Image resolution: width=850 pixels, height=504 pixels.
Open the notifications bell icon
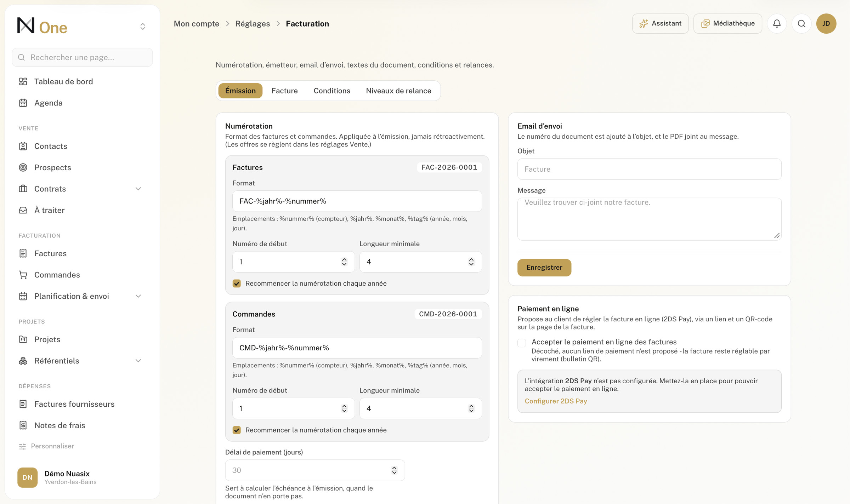click(777, 23)
